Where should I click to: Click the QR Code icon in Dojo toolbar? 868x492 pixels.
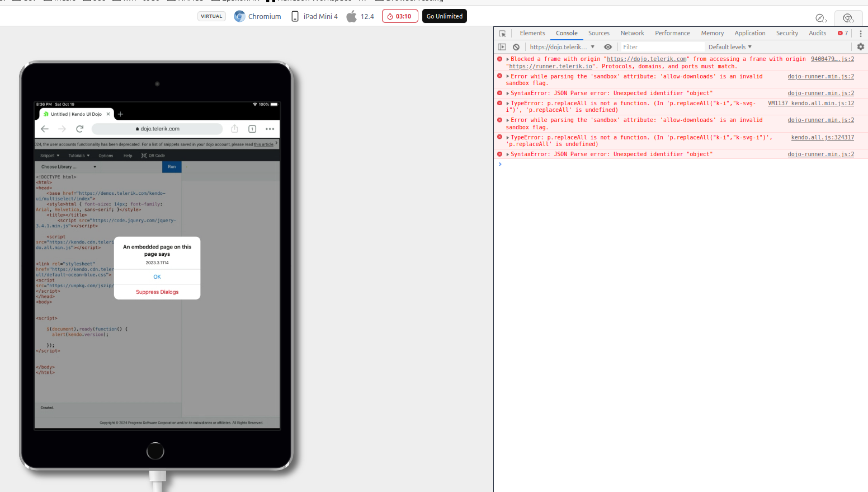click(x=144, y=156)
